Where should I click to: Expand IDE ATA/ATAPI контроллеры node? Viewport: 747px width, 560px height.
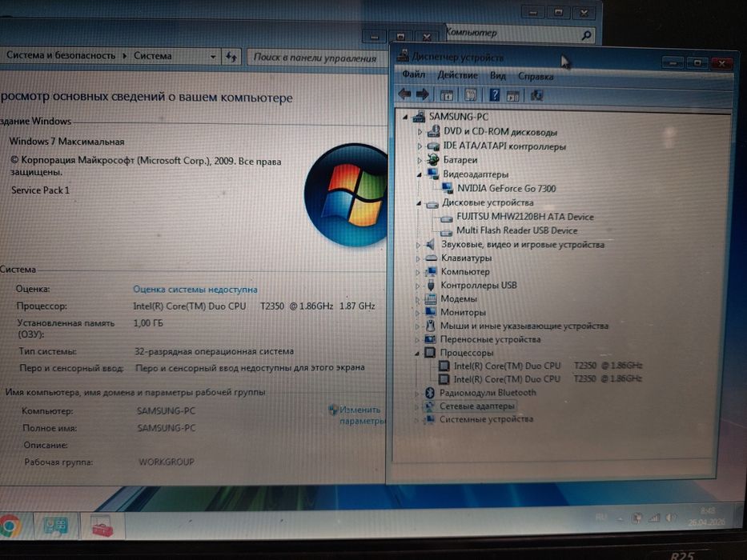coord(420,146)
